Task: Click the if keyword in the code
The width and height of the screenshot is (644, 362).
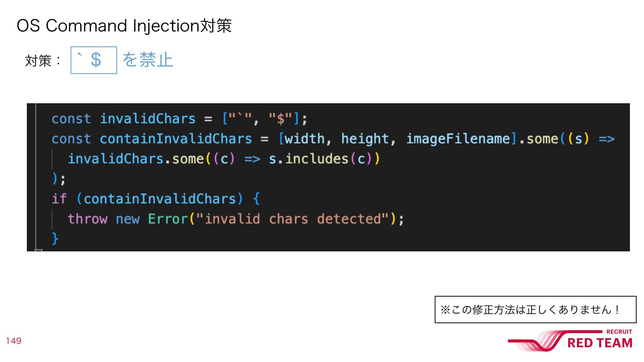Action: pyautogui.click(x=59, y=199)
